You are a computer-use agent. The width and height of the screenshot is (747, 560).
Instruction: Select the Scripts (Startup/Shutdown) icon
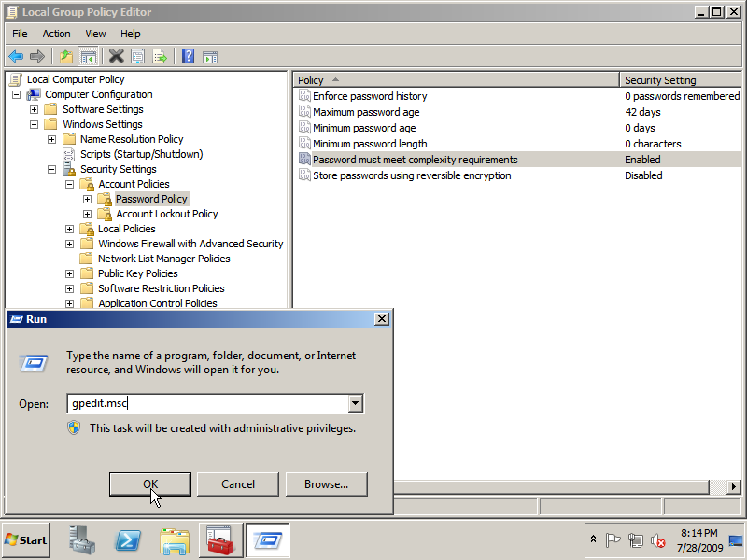tap(69, 154)
